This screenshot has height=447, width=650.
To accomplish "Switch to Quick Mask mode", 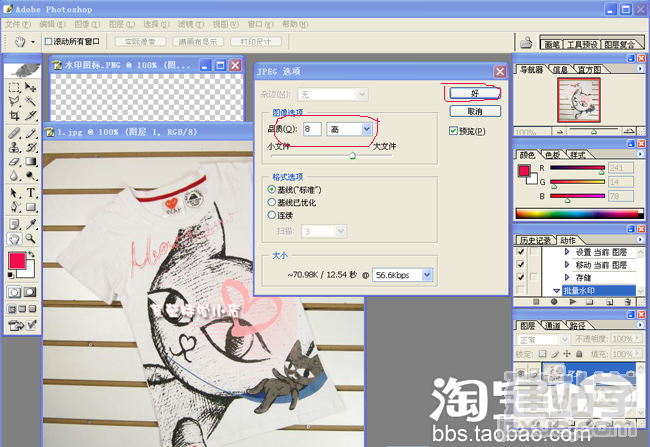I will coord(30,292).
